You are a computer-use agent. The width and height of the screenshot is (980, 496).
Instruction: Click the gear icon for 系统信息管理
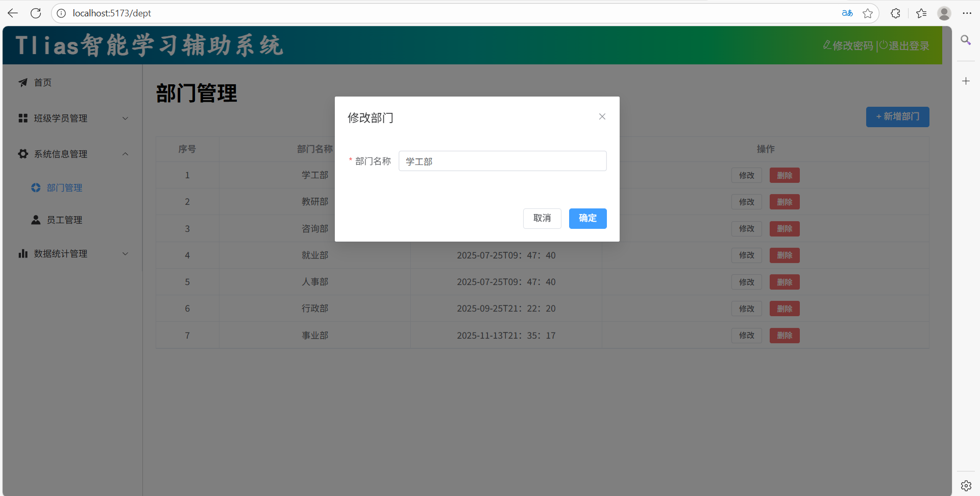point(23,154)
